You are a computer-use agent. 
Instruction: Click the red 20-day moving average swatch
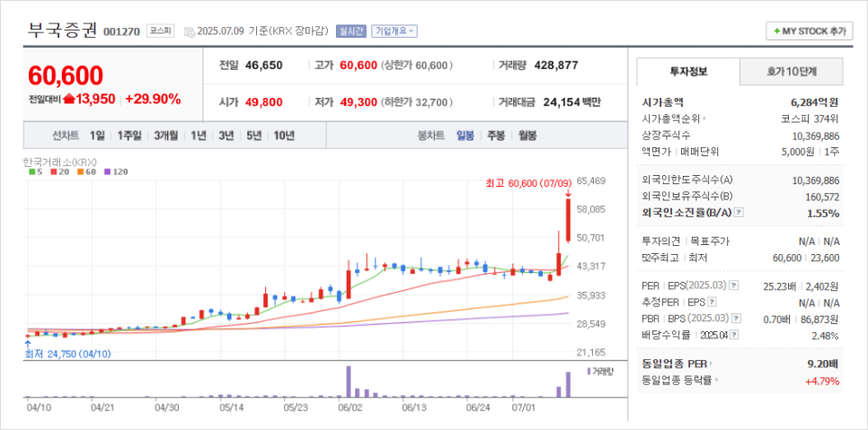click(53, 171)
